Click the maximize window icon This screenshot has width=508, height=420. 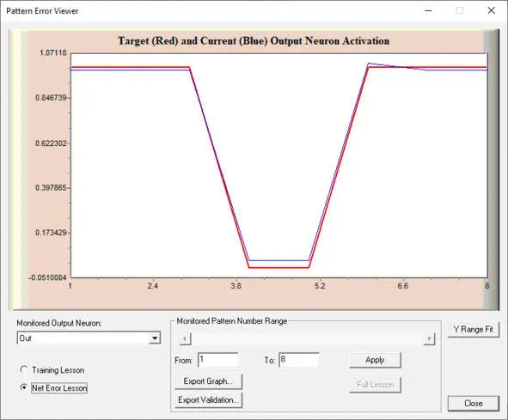459,10
